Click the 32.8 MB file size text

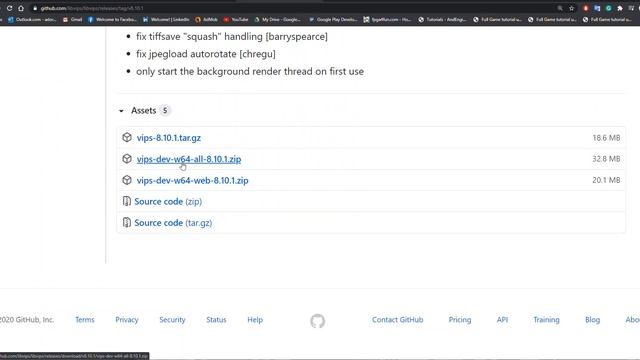click(606, 159)
